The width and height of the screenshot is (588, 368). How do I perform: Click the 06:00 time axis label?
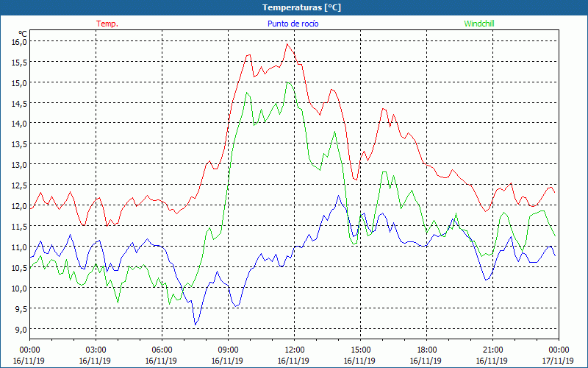[x=162, y=350]
